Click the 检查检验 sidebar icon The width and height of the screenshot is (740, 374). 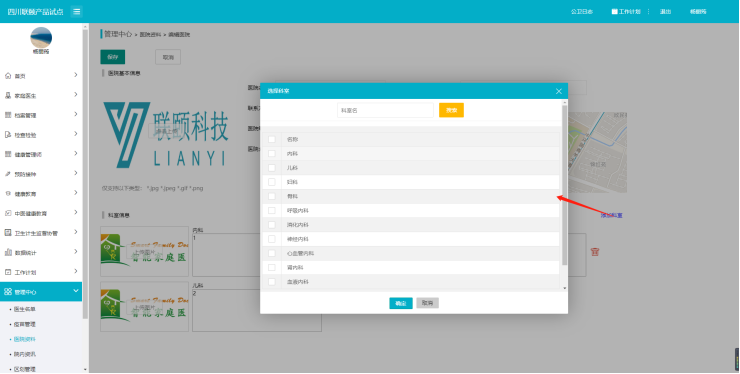click(x=8, y=135)
